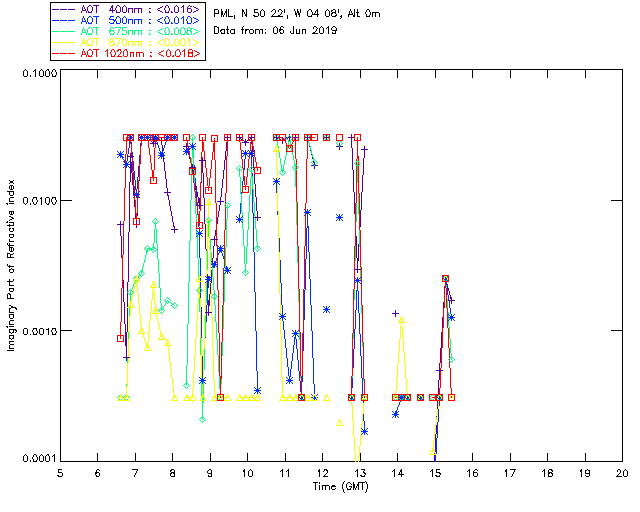
Task: Click the yellow triangle peak marker after 14 GMT
Action: click(x=402, y=321)
